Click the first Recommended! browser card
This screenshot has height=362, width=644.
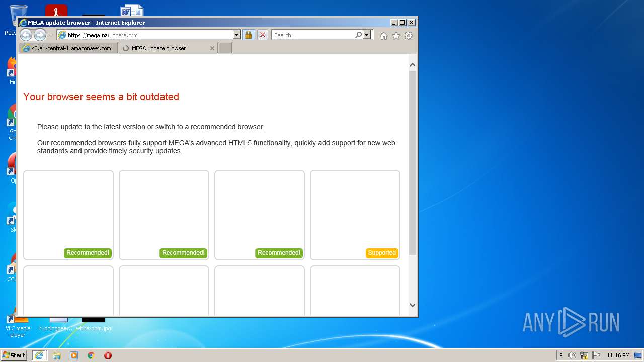(x=68, y=215)
